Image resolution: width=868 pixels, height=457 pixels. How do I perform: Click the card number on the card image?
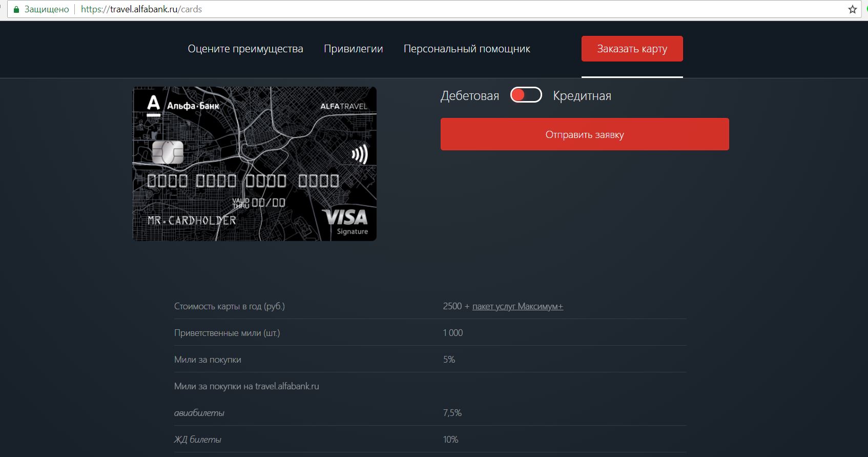pos(243,181)
